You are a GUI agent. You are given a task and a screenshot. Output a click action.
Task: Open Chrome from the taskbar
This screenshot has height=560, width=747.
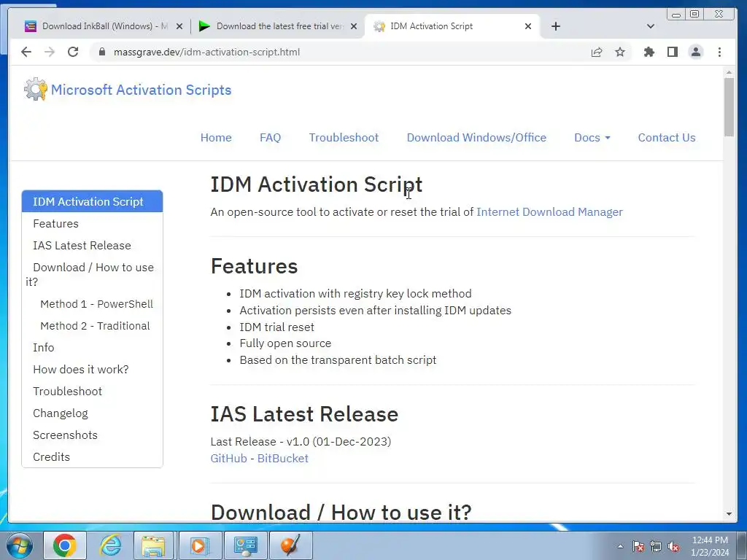pos(65,545)
